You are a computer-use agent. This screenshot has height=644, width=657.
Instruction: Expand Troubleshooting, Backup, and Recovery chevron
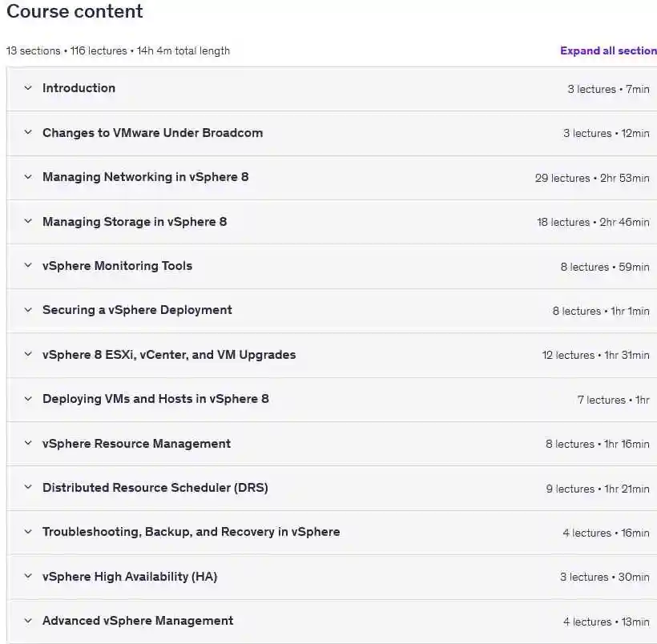coord(28,532)
